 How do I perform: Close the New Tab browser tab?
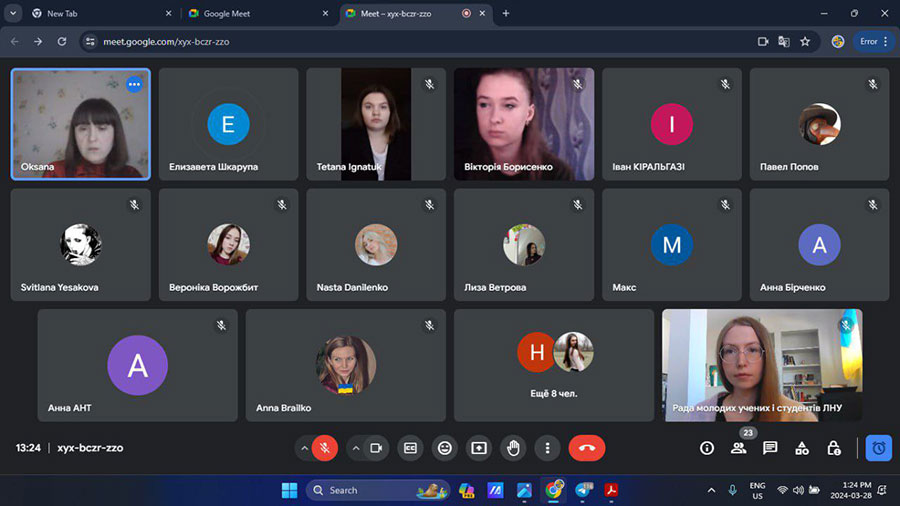coord(168,13)
